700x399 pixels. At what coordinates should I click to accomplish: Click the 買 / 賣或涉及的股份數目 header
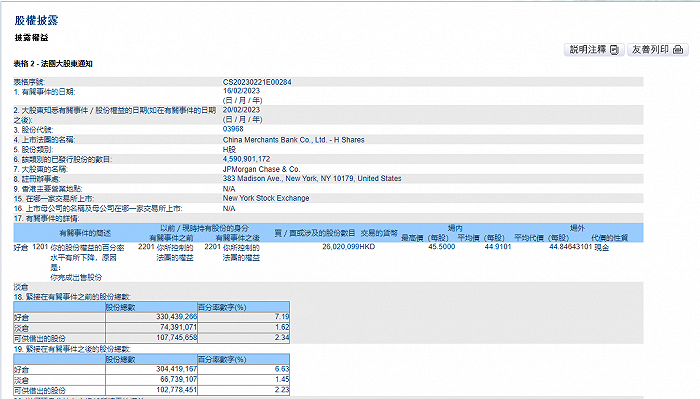click(315, 233)
